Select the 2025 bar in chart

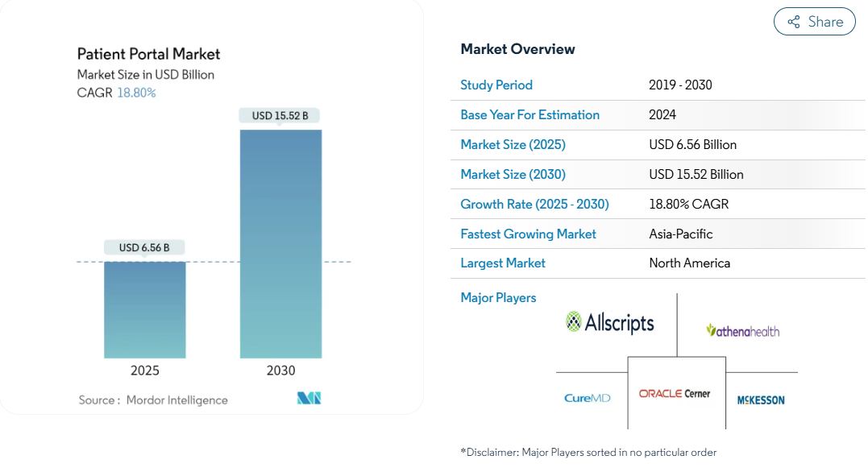point(145,310)
